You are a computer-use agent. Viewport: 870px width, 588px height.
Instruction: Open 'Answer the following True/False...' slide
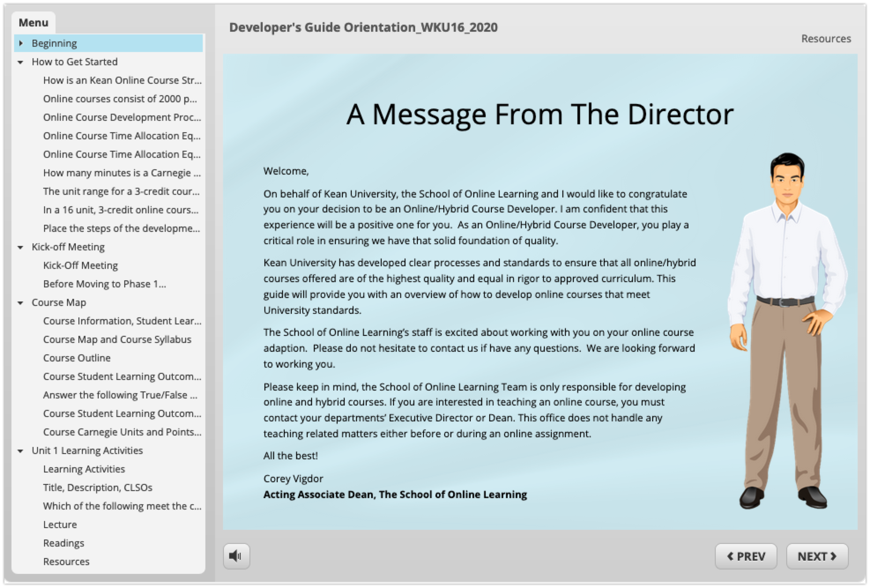pos(120,395)
